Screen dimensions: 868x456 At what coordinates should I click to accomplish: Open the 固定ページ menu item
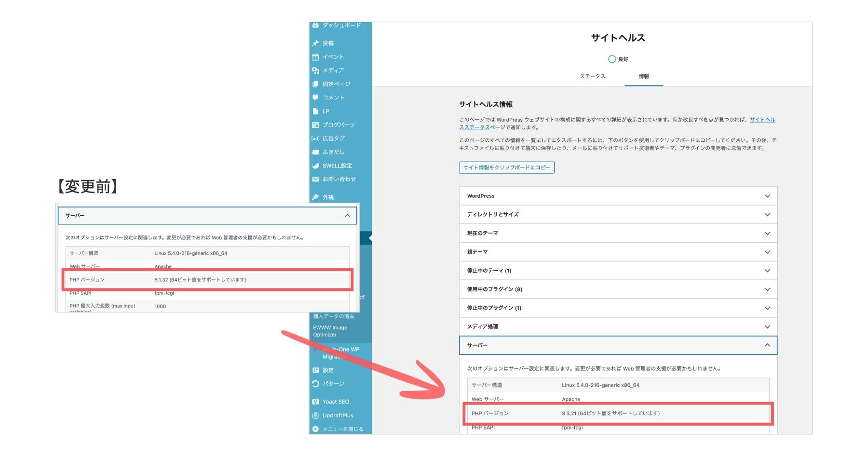pos(337,84)
